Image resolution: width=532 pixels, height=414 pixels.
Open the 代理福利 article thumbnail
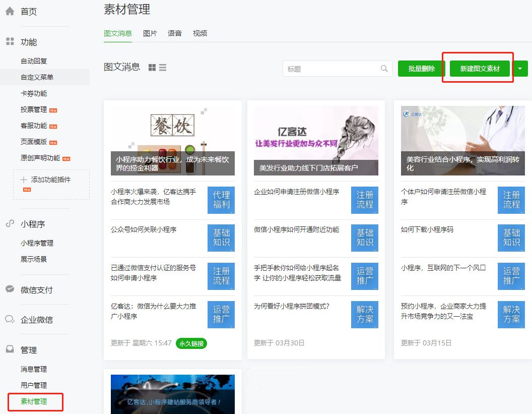tap(221, 200)
